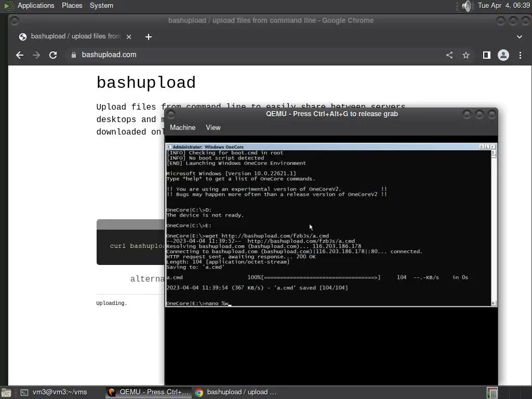
Task: Bookmark this tab with the star icon
Action: (466, 55)
